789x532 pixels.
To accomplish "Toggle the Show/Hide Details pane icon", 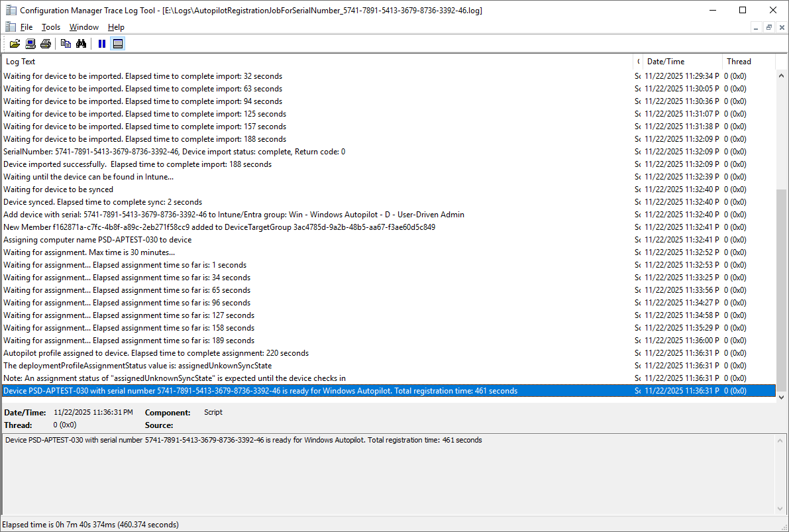I will pos(118,44).
